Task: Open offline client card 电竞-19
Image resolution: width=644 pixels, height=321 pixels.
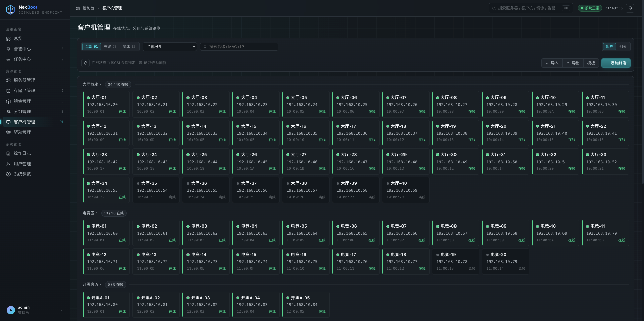Action: tap(455, 261)
